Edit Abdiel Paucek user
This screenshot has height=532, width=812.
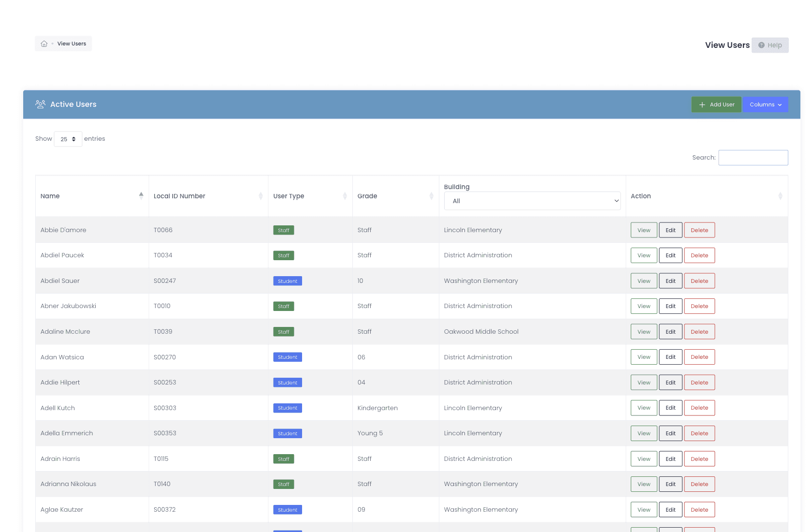coord(670,255)
